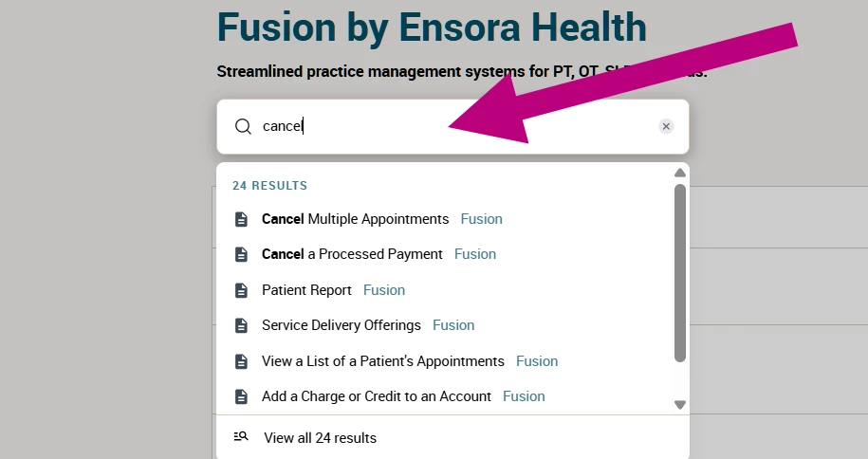Click the list-search icon beside View all results
Screen dimensions: 868x459
point(241,437)
